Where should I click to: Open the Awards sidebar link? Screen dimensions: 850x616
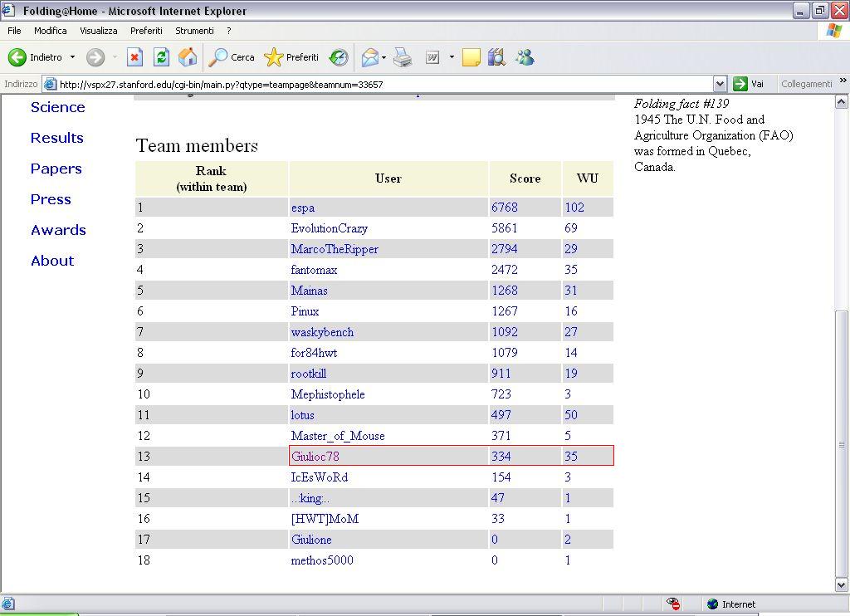coord(58,230)
